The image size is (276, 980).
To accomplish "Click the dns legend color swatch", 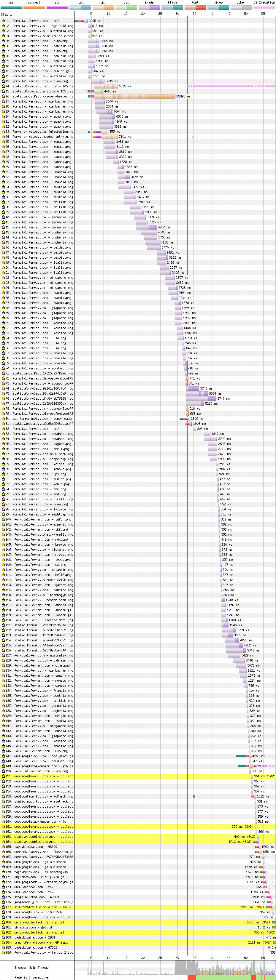I will [11, 7].
